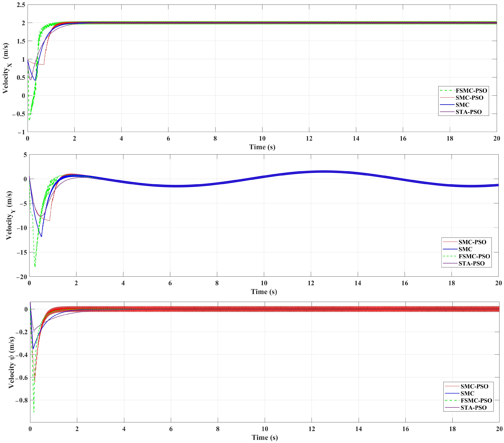Click STA-PSO legend entry in middle plot
The height and width of the screenshot is (443, 504).
(471, 263)
